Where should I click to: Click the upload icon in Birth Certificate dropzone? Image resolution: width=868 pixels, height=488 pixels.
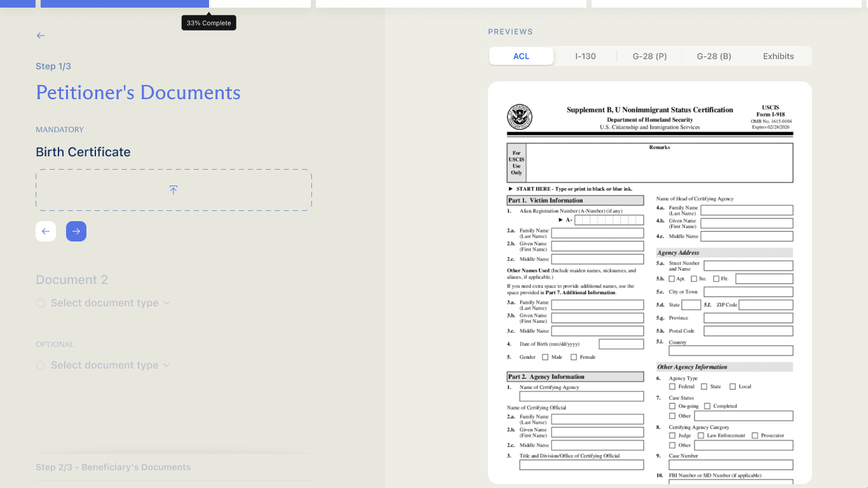coord(173,190)
